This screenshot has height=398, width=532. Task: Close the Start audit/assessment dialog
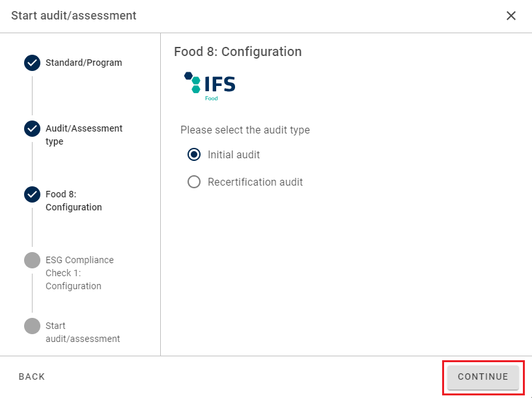coord(511,16)
